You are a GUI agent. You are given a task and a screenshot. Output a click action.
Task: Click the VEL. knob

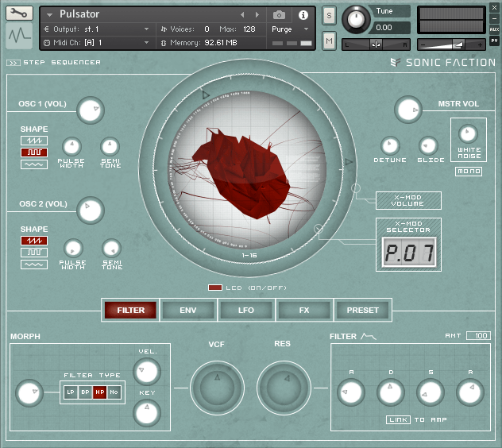coord(147,372)
